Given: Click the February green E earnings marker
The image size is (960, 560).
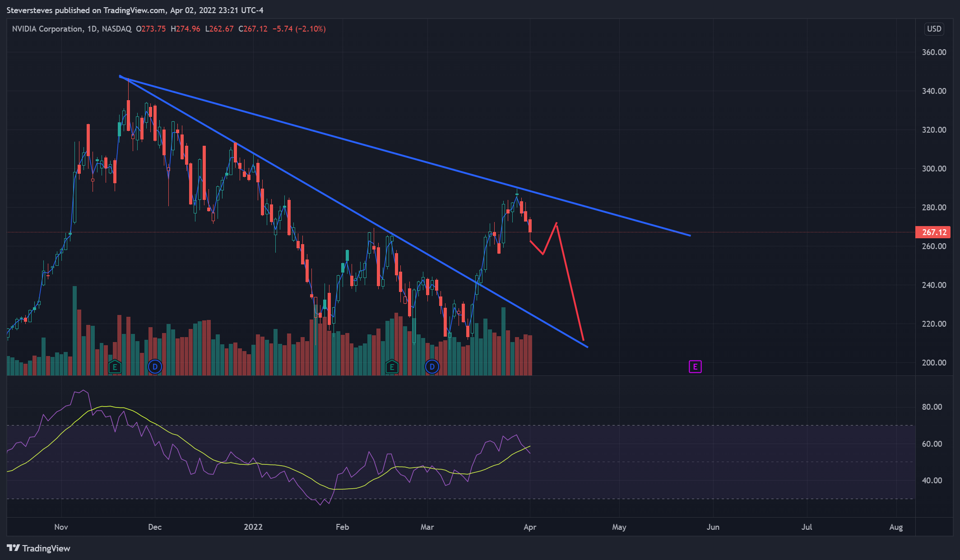Looking at the screenshot, I should pyautogui.click(x=392, y=367).
